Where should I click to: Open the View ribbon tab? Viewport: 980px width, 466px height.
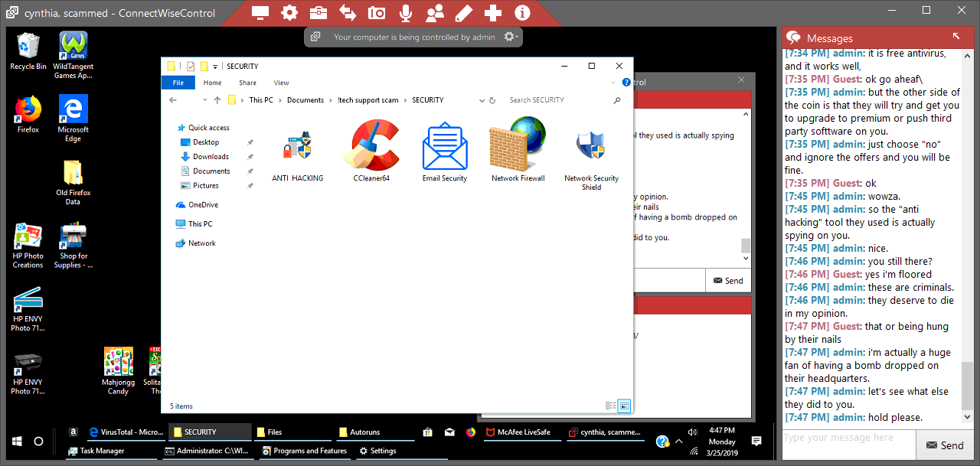pos(281,83)
